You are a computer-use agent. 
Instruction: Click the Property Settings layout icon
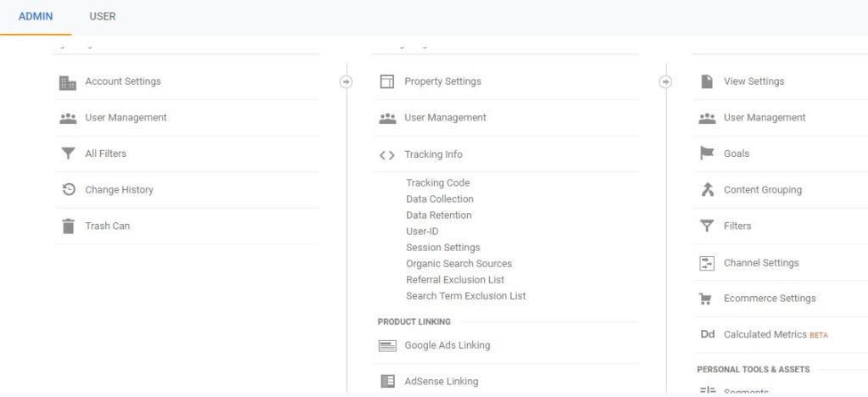387,81
